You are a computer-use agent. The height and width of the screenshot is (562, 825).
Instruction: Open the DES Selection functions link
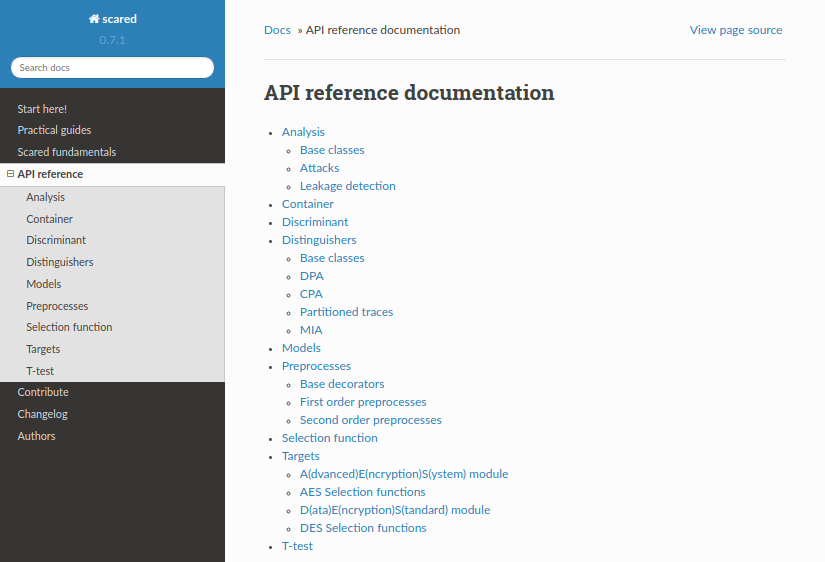pyautogui.click(x=363, y=528)
